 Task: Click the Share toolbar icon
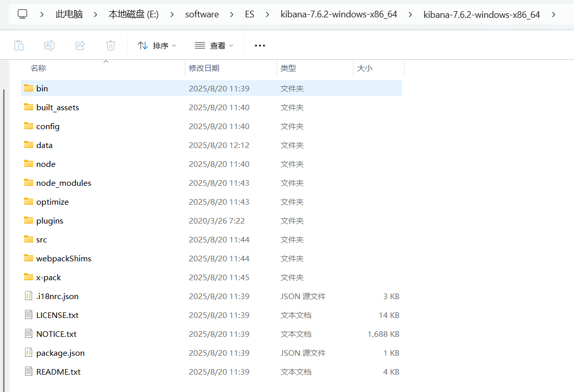80,45
